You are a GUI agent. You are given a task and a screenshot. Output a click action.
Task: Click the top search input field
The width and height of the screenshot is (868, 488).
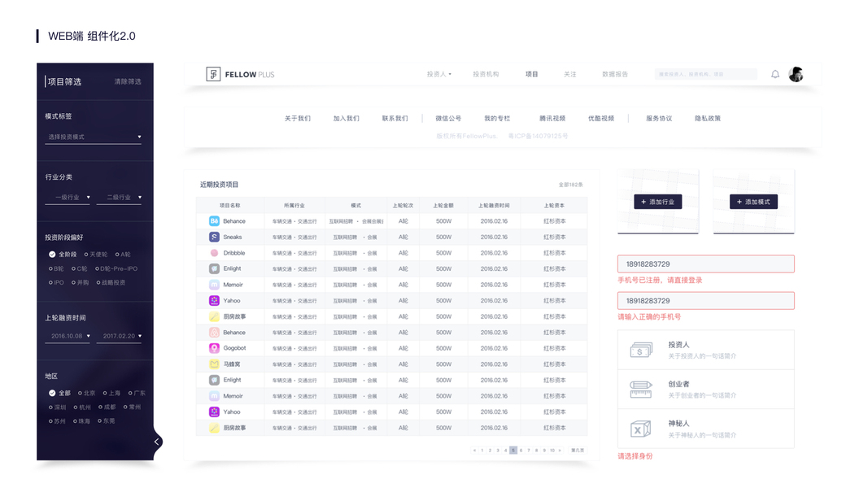[x=706, y=74]
